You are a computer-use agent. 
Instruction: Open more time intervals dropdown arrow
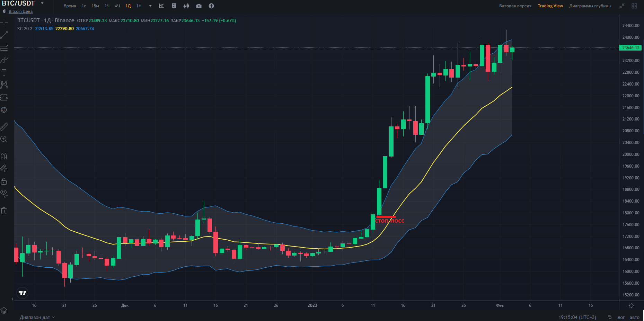coord(150,6)
